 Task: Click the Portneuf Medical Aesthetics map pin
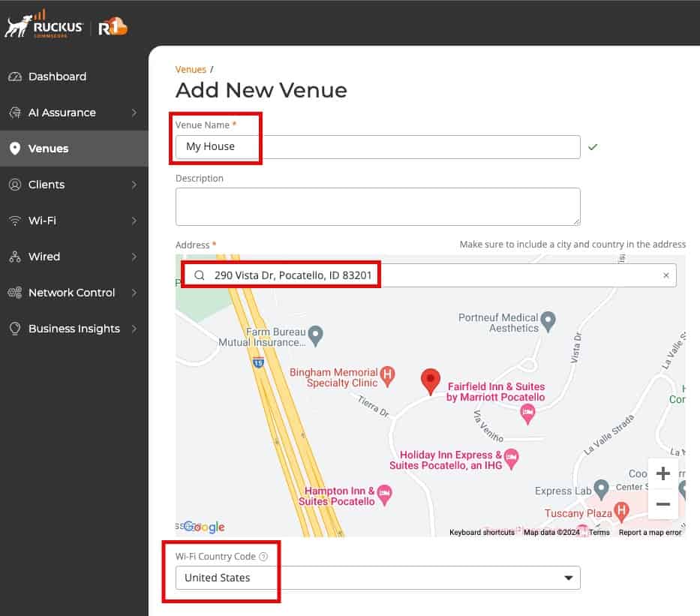[x=548, y=321]
